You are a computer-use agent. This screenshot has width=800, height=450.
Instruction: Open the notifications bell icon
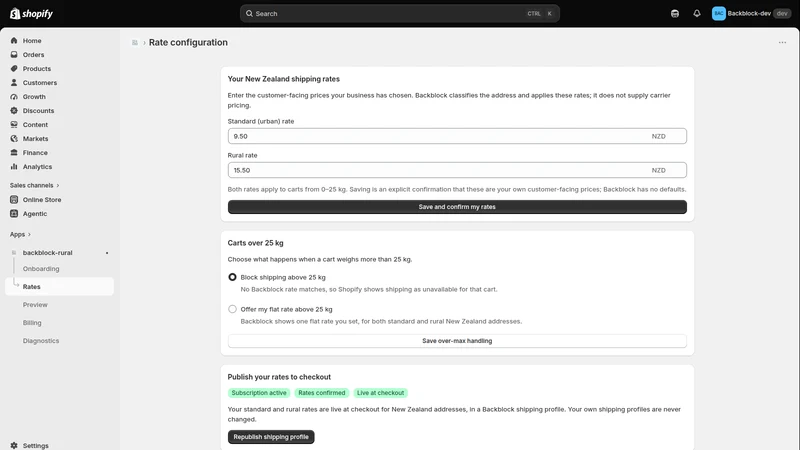[x=696, y=14]
